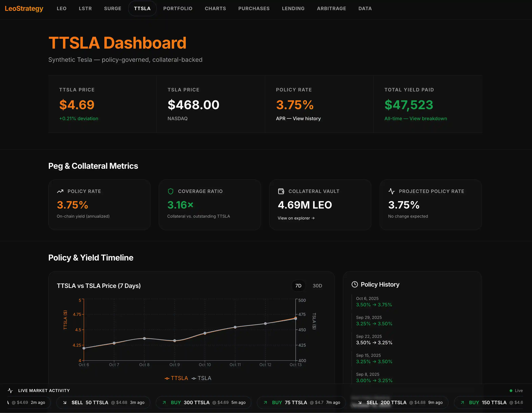
Task: Click the pulse icon beside Projected Policy Rate
Action: click(x=391, y=191)
